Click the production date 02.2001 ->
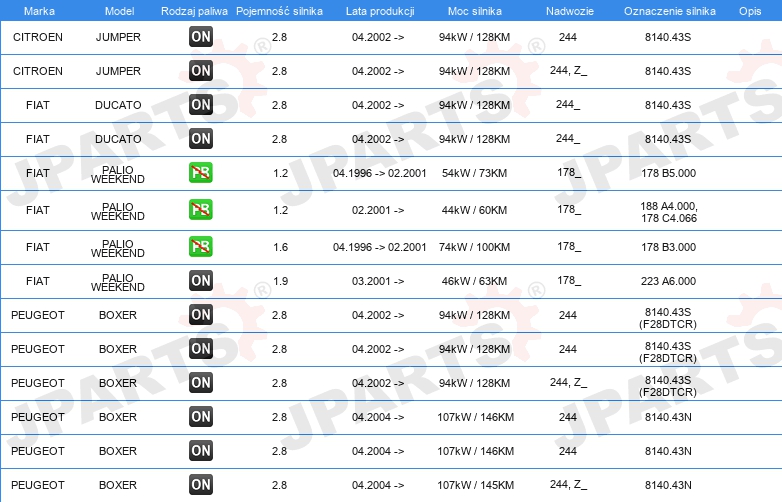Screen dimensions: 782x502 (378, 210)
